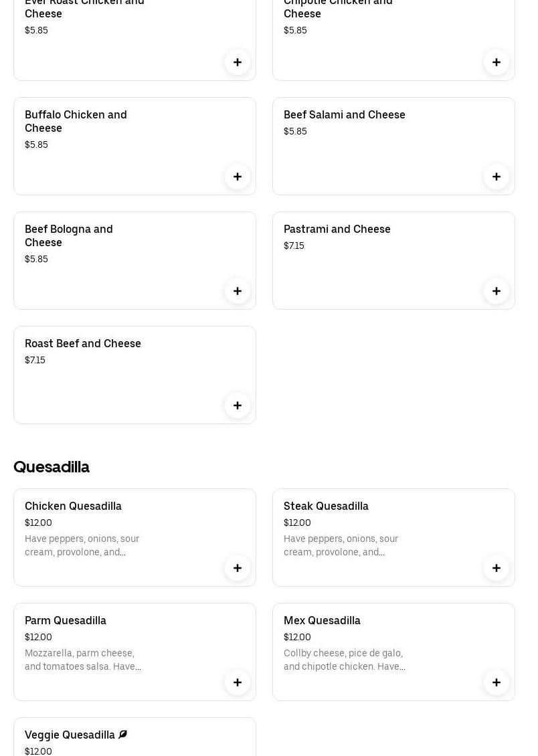Click the Quesadilla section heading
538x756 pixels.
pyautogui.click(x=52, y=467)
